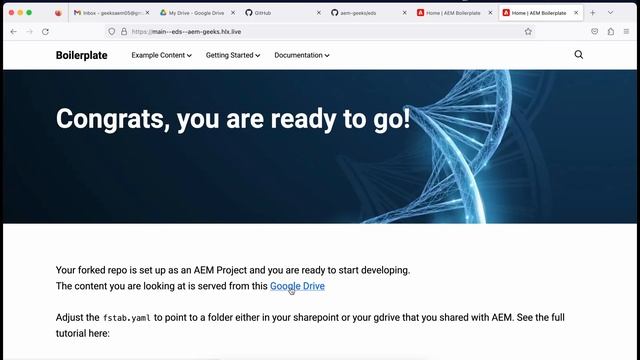Open the browser hamburger menu
Image resolution: width=640 pixels, height=360 pixels.
(627, 31)
